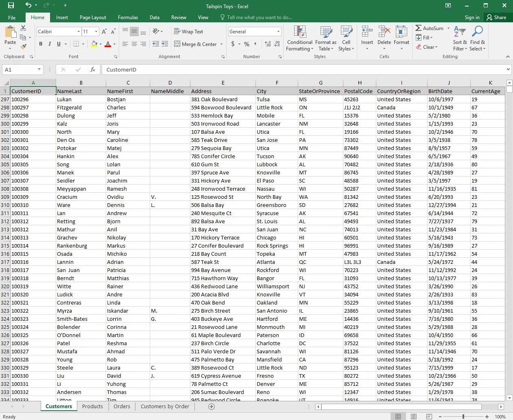Image resolution: width=513 pixels, height=420 pixels.
Task: Open the Formulas ribbon tab
Action: point(128,17)
